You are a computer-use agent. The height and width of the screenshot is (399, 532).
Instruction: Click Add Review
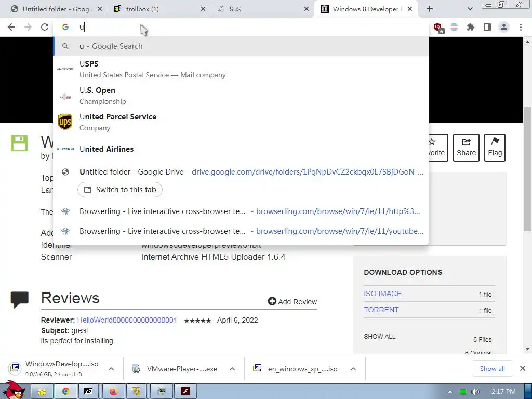pyautogui.click(x=292, y=302)
